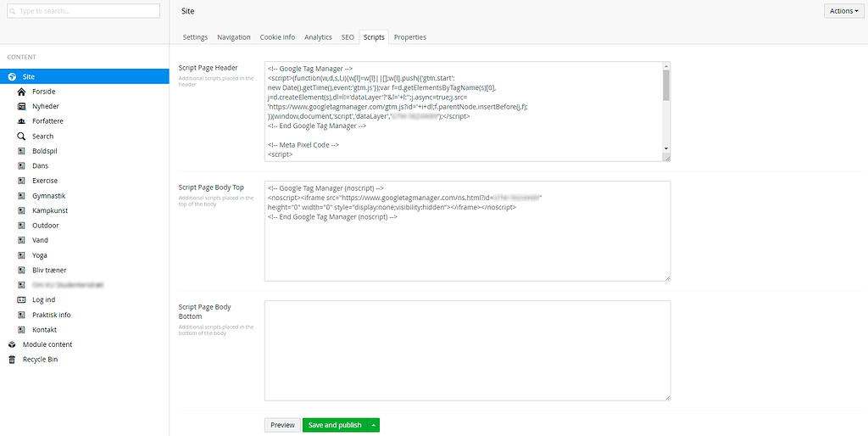Click the magnifier icon beside Search node
The width and height of the screenshot is (868, 436).
tap(21, 137)
